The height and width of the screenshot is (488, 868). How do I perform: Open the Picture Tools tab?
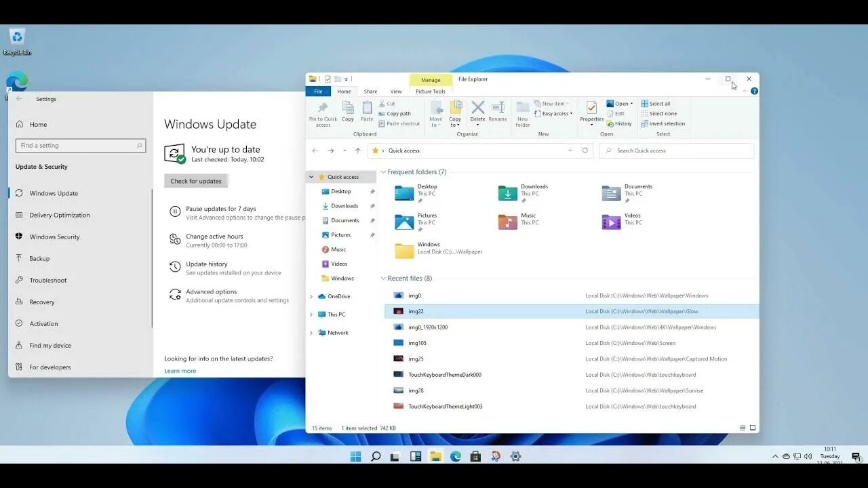point(431,91)
